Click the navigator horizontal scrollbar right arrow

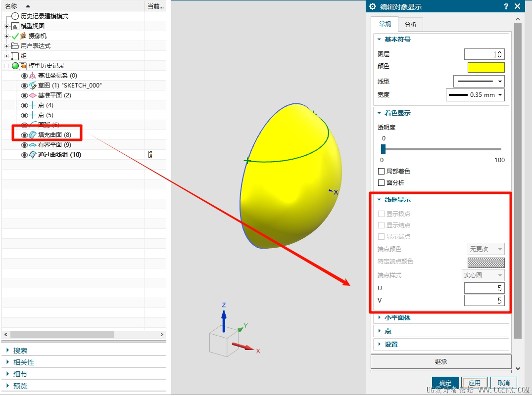161,334
